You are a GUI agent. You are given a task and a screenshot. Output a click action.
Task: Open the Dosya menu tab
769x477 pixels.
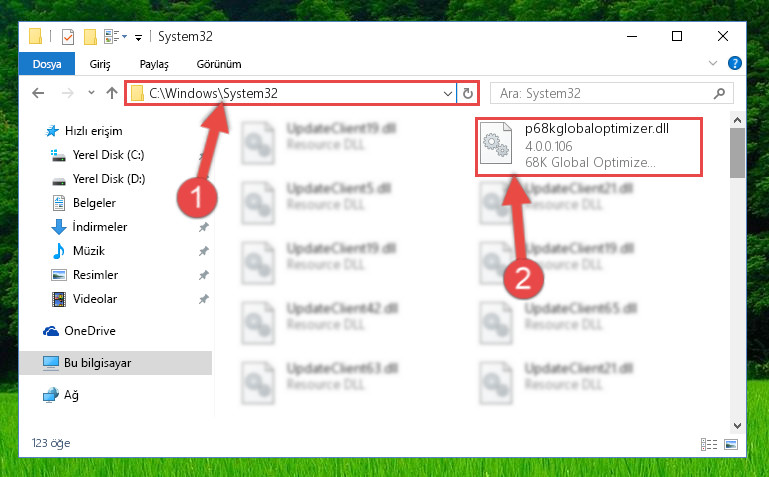point(47,64)
